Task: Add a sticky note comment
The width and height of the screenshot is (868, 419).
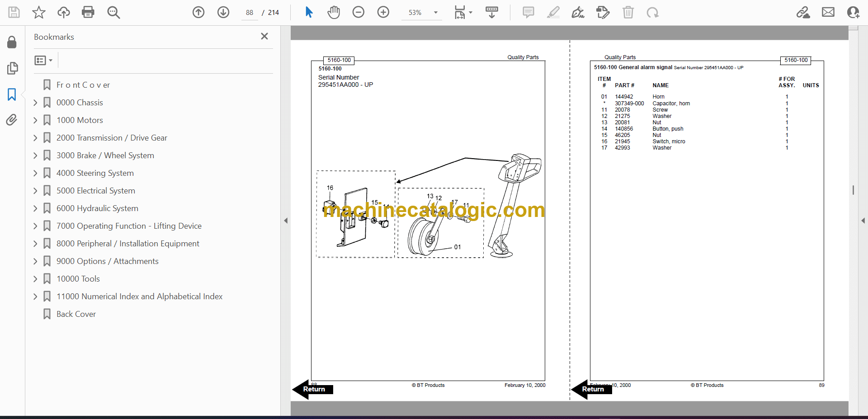Action: tap(528, 12)
